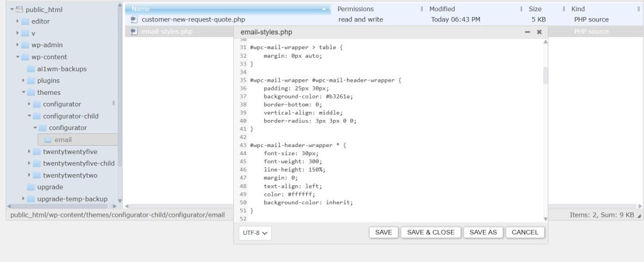This screenshot has height=262, width=644.
Task: Minimize the email-styles.php editor dialog
Action: tap(528, 32)
